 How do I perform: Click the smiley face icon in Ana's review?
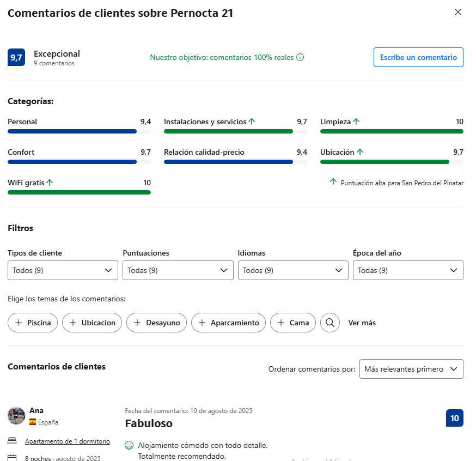[129, 445]
